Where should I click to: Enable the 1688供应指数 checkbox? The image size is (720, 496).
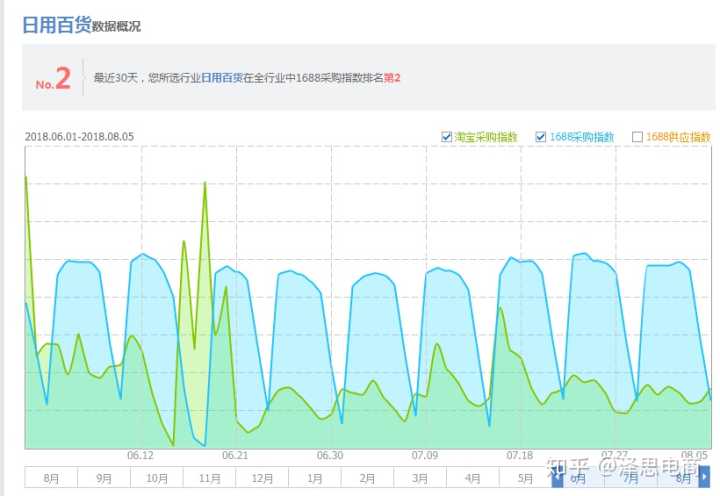point(637,137)
